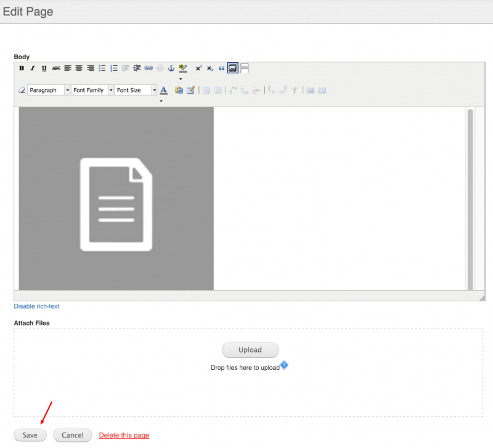Insert numbered list

point(114,68)
